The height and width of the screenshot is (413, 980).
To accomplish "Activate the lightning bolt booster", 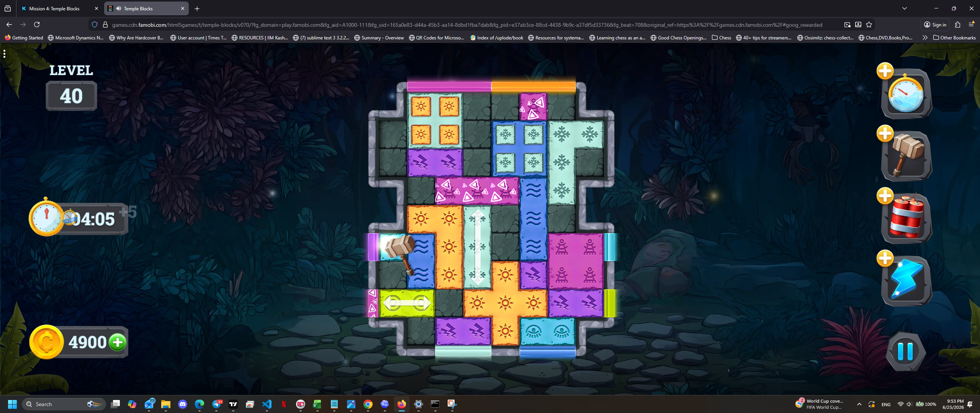I will pos(906,281).
